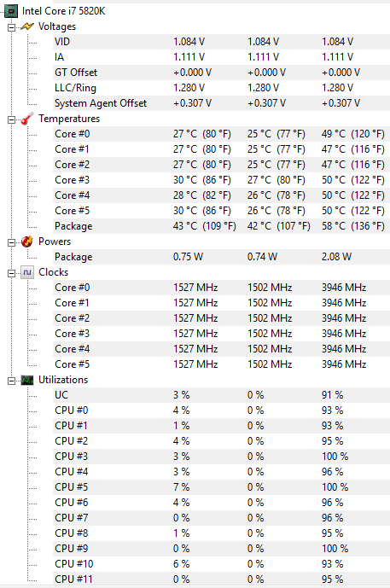Select the UC utilization row

point(221,395)
